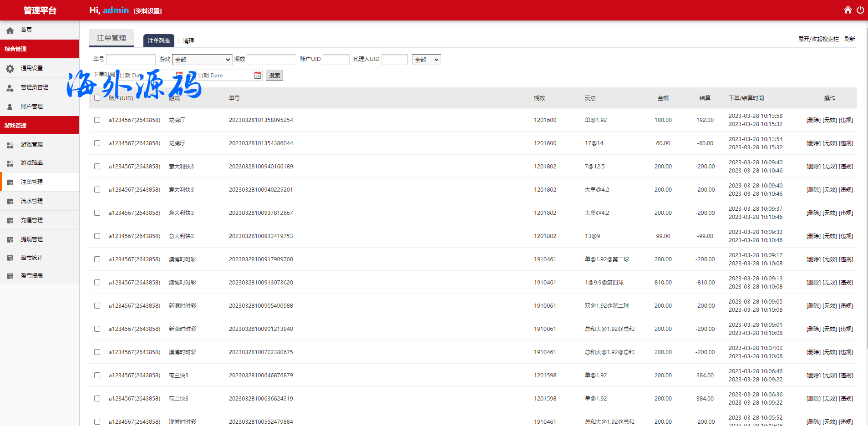Click the 账户管理 user icon

[x=10, y=106]
